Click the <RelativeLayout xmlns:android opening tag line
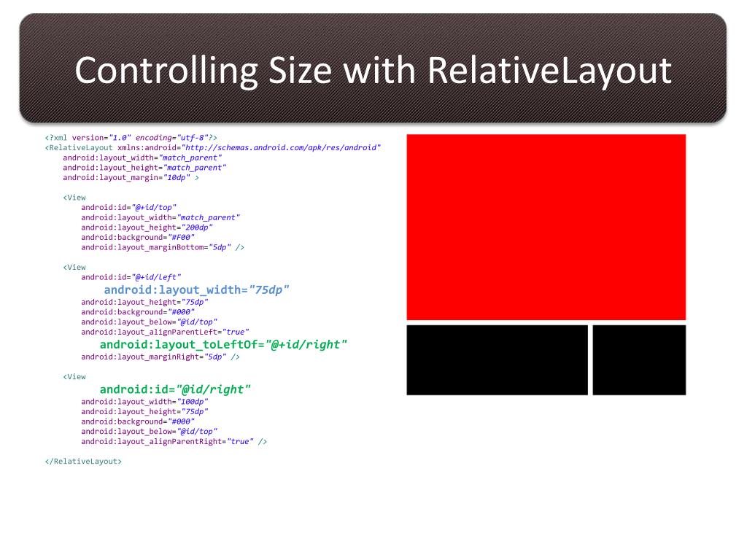Viewport: 747px width, 560px height. (x=213, y=147)
